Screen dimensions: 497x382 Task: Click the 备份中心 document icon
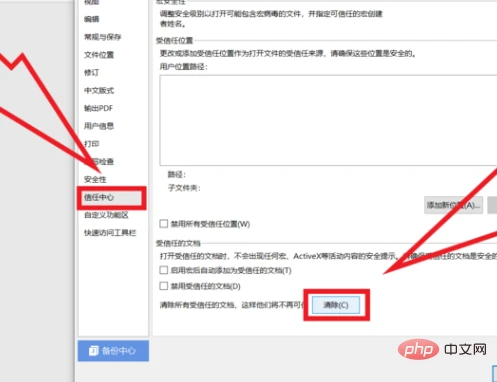tap(94, 351)
